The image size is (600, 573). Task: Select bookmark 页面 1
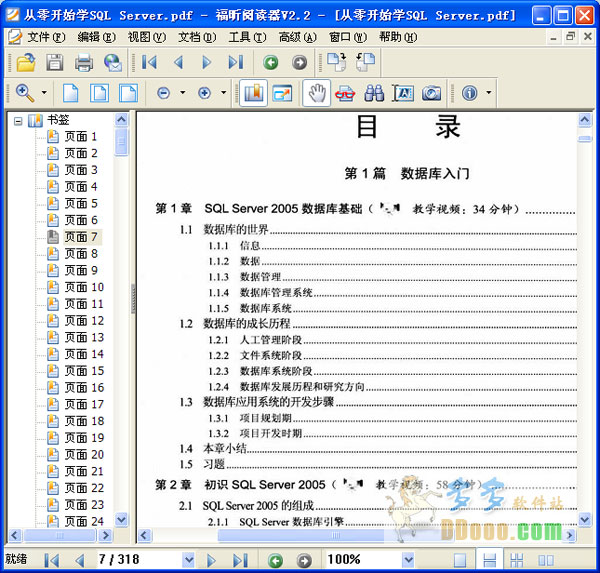coord(80,137)
